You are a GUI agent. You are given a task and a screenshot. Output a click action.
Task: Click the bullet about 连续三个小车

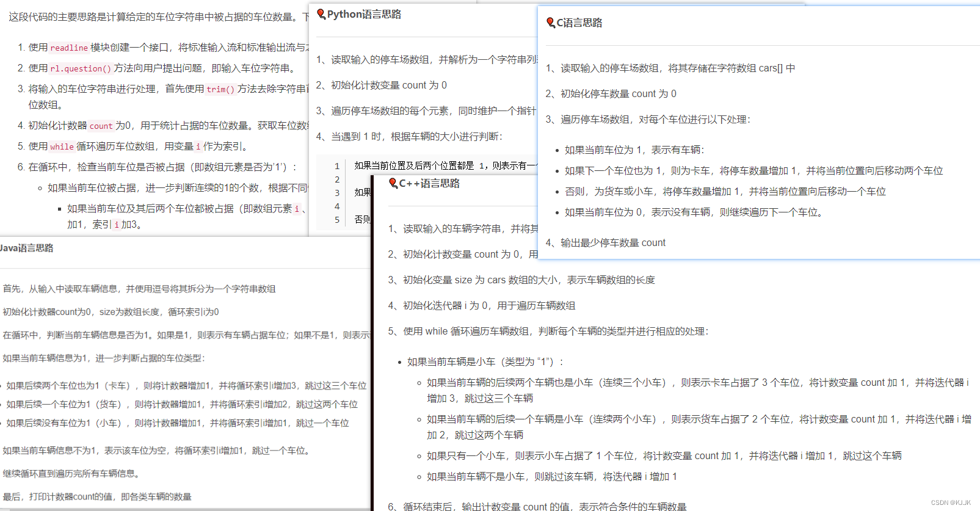(698, 390)
